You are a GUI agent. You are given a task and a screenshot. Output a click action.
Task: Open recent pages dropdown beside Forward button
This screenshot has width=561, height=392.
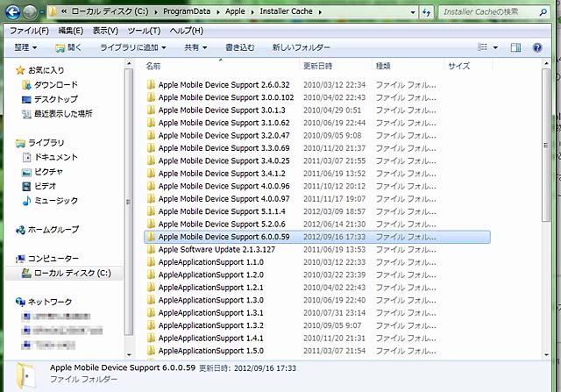pyautogui.click(x=41, y=12)
